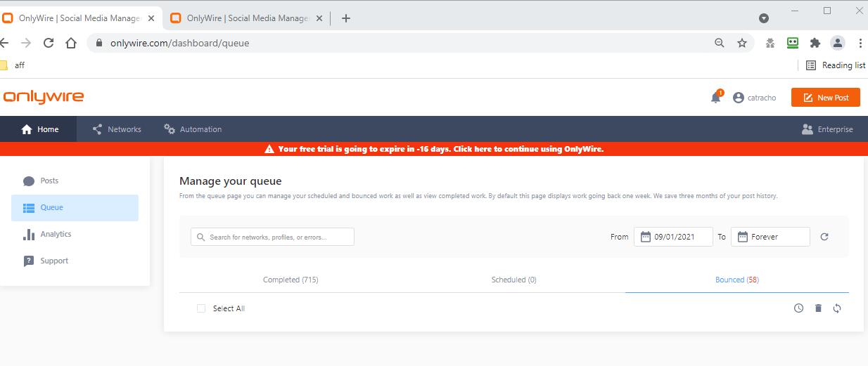Focus the networks search field
Image resolution: width=868 pixels, height=366 pixels.
pos(272,237)
